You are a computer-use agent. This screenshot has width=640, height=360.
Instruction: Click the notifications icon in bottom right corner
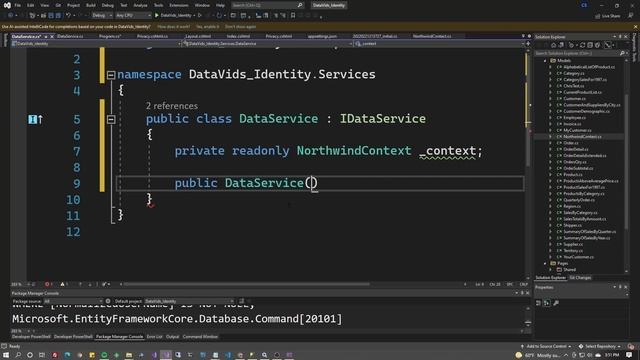pos(629,355)
